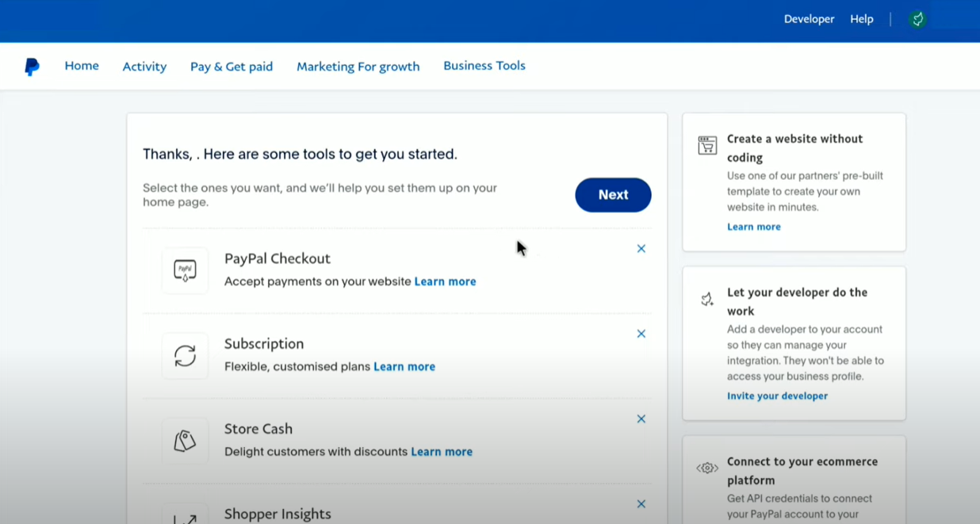The image size is (980, 524).
Task: Open the Business Tools menu
Action: [x=484, y=66]
